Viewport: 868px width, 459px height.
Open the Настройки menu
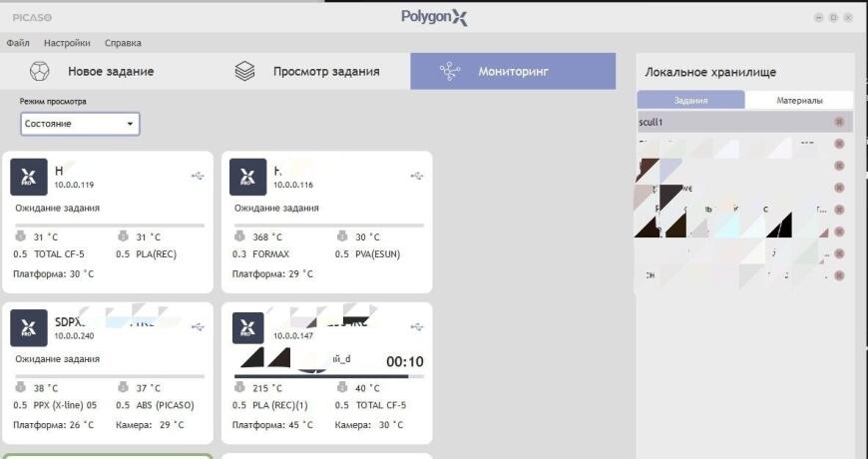pyautogui.click(x=67, y=43)
